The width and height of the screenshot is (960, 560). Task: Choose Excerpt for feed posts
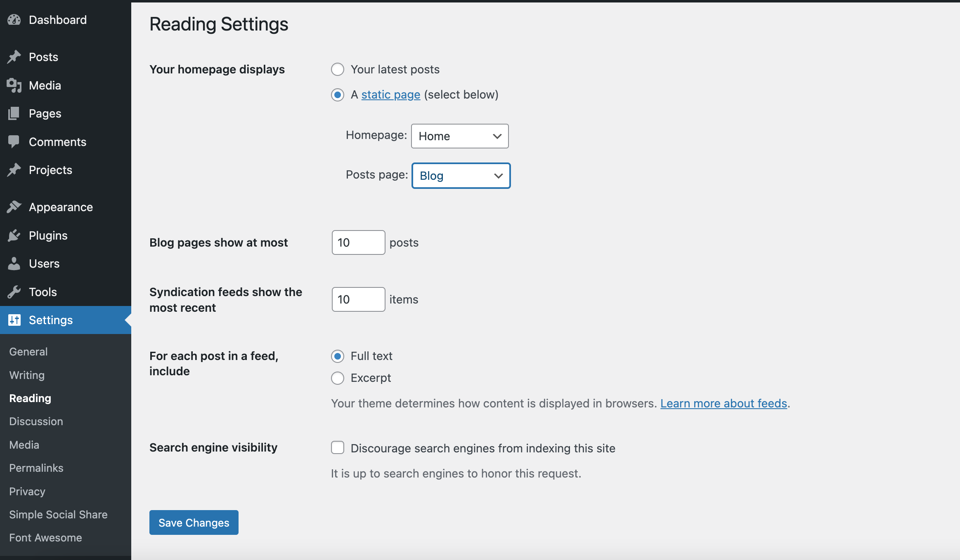tap(338, 378)
